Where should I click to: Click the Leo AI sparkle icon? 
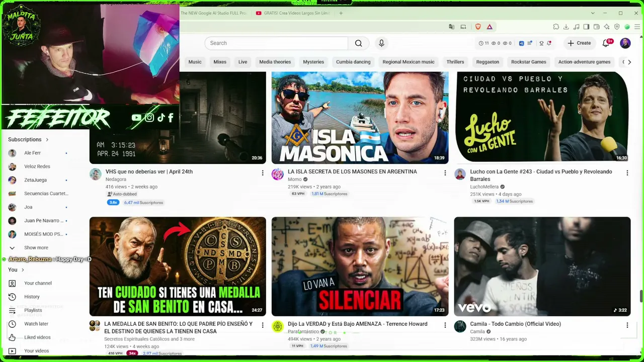(607, 27)
